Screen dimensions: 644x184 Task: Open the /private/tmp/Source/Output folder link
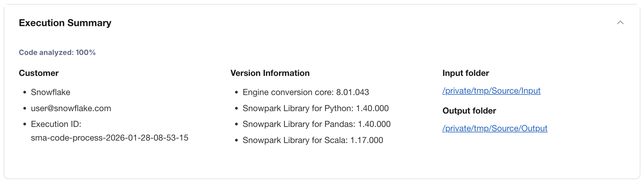coord(495,128)
